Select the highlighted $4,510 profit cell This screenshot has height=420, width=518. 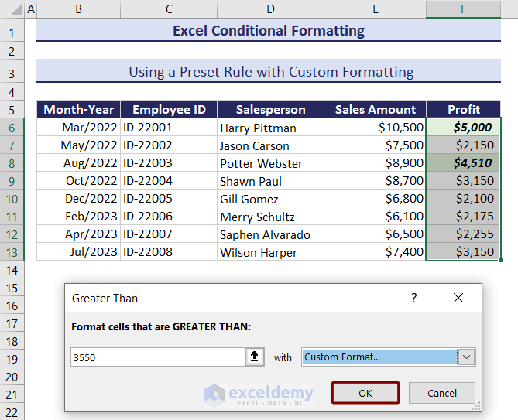click(x=463, y=163)
